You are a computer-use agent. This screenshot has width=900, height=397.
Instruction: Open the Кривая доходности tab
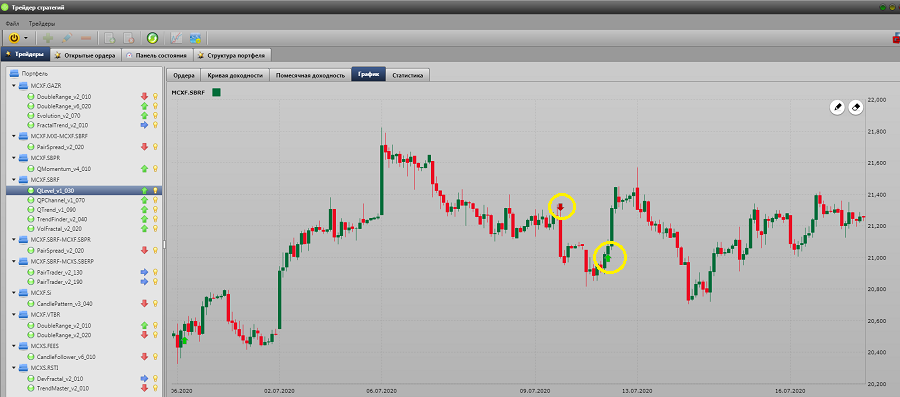pyautogui.click(x=235, y=75)
